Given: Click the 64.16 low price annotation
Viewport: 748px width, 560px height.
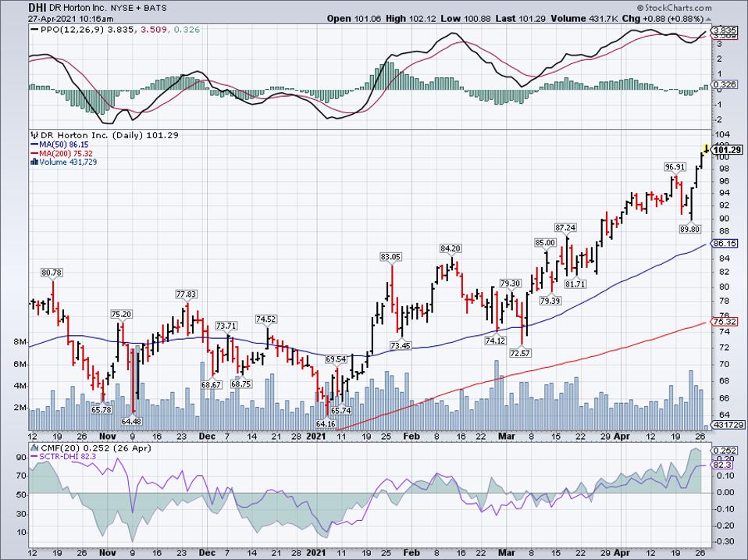Looking at the screenshot, I should tap(326, 423).
